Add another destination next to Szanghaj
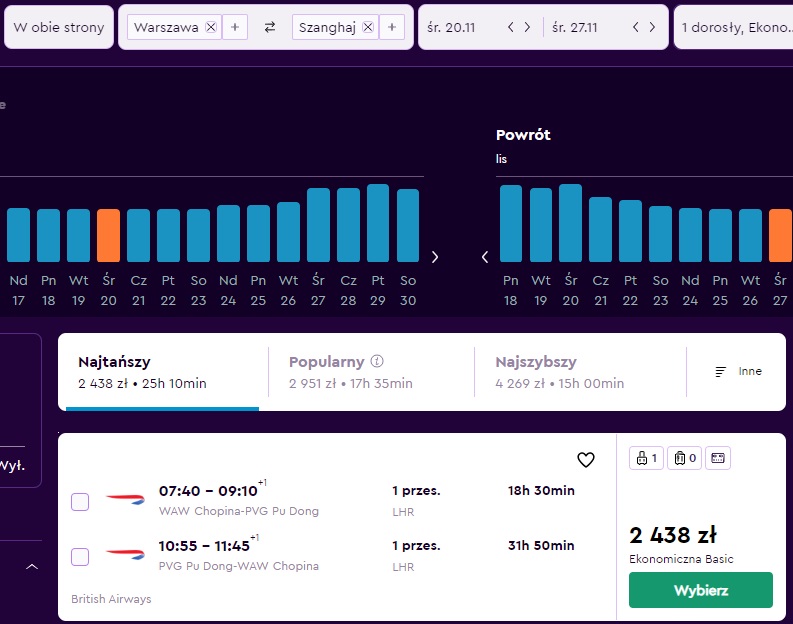This screenshot has height=624, width=793. [392, 27]
